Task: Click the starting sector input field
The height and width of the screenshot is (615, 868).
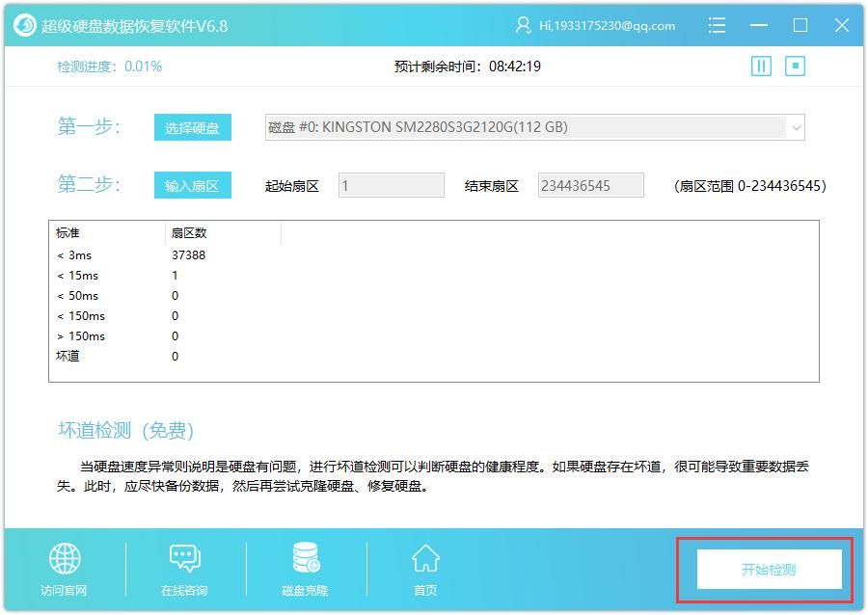Action: [x=390, y=185]
